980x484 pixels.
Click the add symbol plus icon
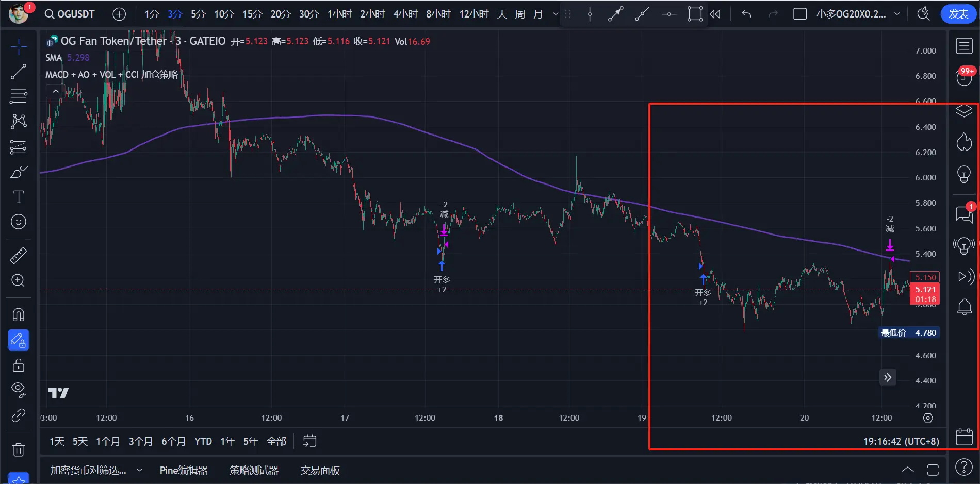(119, 14)
